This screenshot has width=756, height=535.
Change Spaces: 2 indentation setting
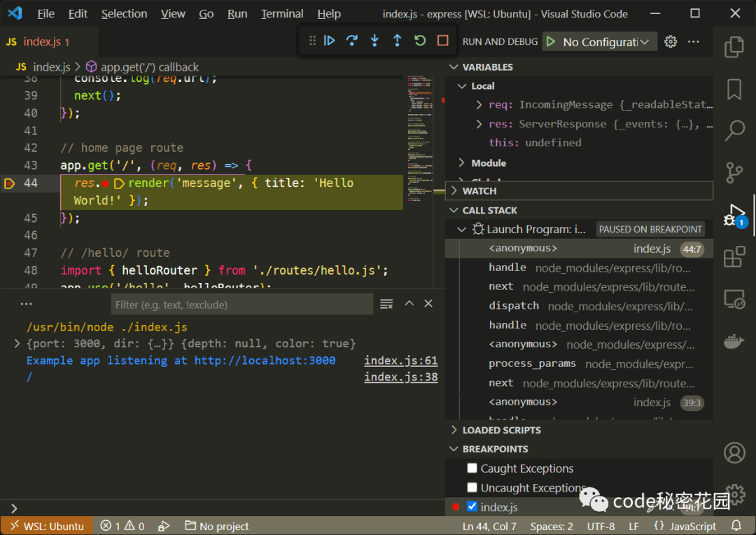[552, 527]
